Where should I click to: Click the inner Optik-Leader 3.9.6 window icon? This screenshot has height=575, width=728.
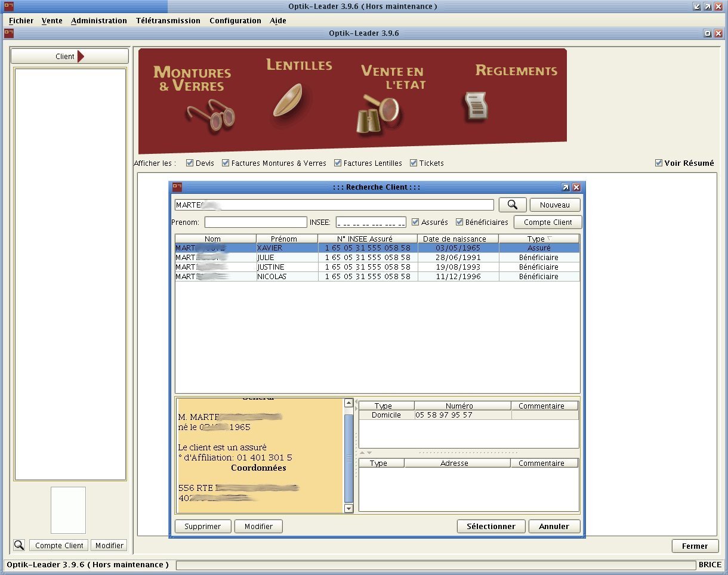8,33
